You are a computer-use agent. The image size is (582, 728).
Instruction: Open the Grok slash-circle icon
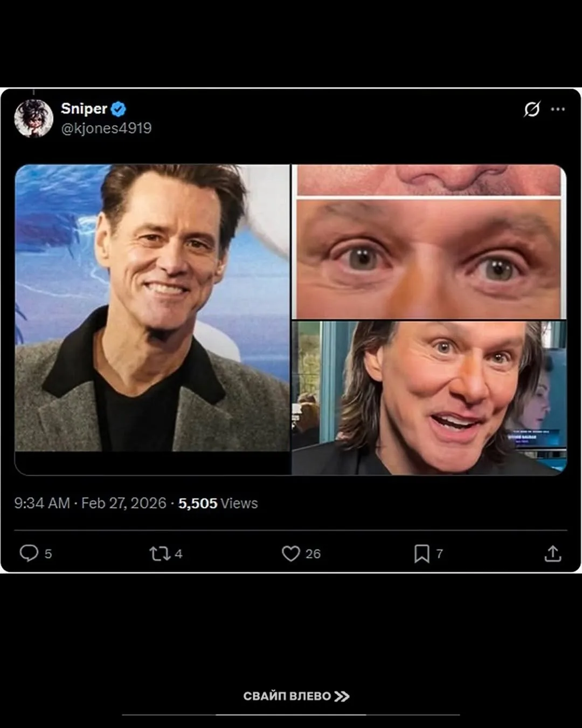coord(532,109)
